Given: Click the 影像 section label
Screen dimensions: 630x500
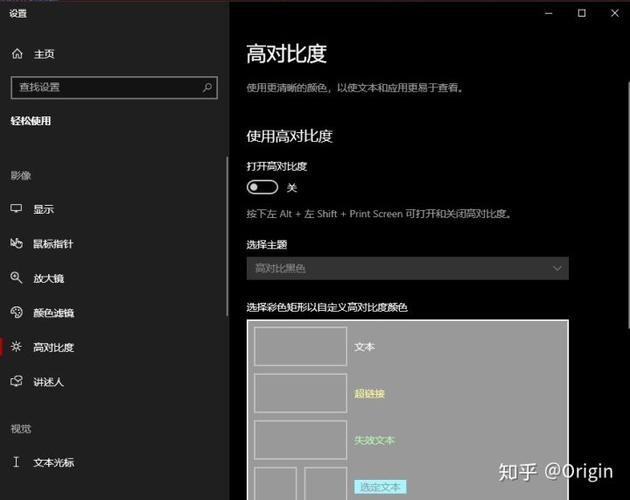Looking at the screenshot, I should [x=21, y=176].
